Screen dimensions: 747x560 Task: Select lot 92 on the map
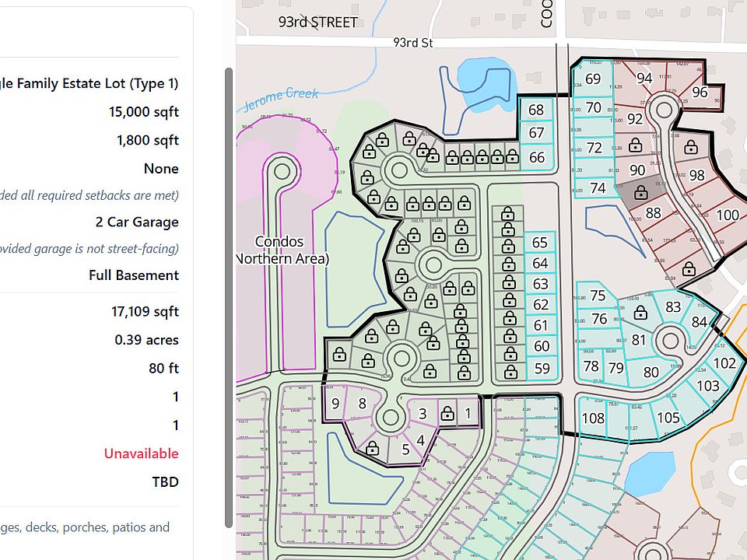pyautogui.click(x=635, y=118)
